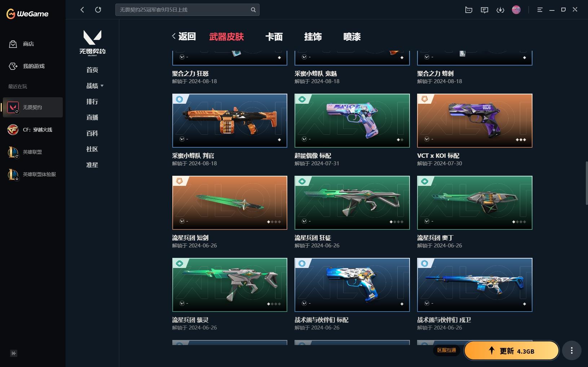This screenshot has height=367, width=588.
Task: Open the download manager icon
Action: [x=500, y=10]
